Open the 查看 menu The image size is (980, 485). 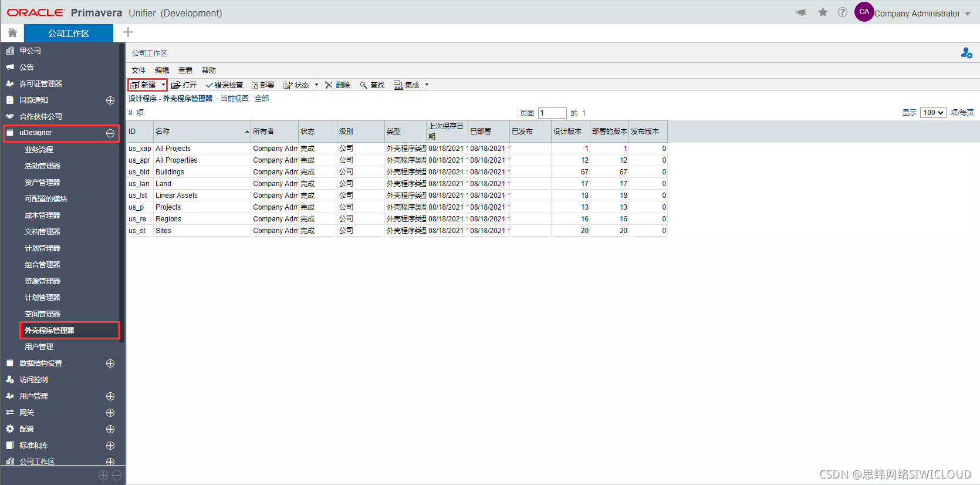(x=185, y=70)
